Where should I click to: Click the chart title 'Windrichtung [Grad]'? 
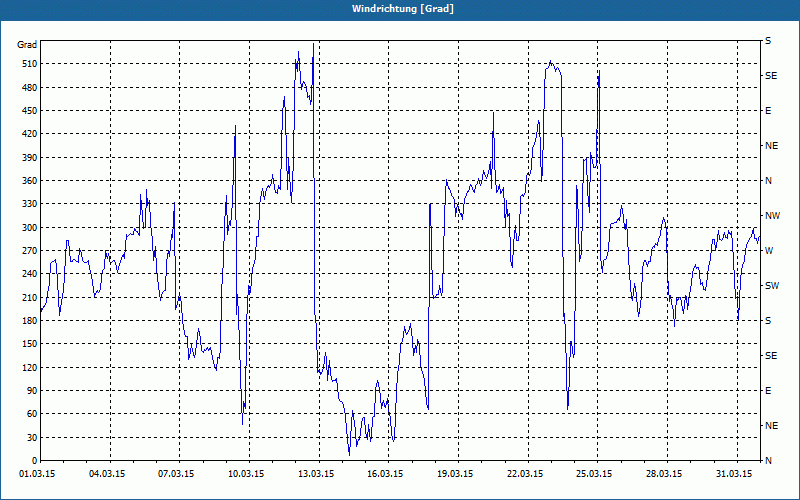(403, 9)
